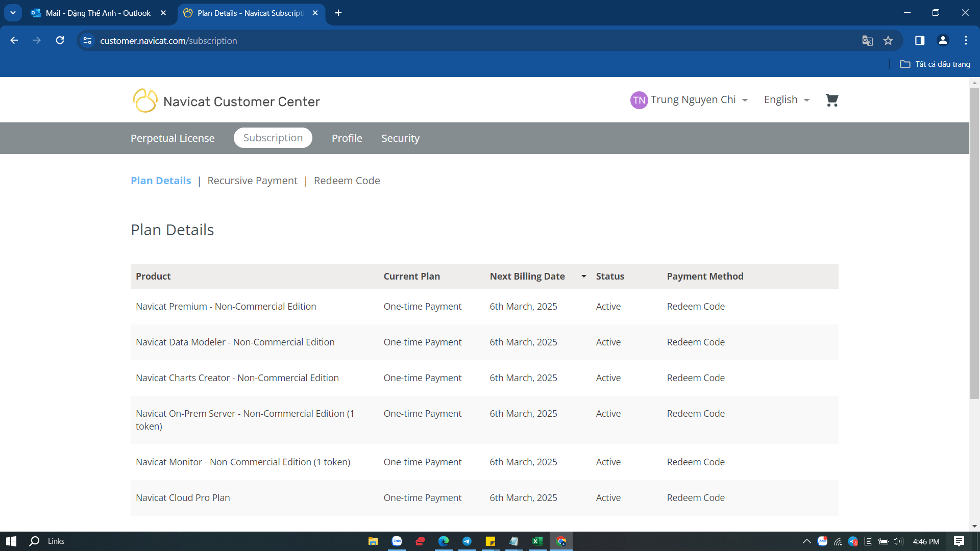Open the Plan Details sub-link
The image size is (980, 551).
tap(161, 181)
